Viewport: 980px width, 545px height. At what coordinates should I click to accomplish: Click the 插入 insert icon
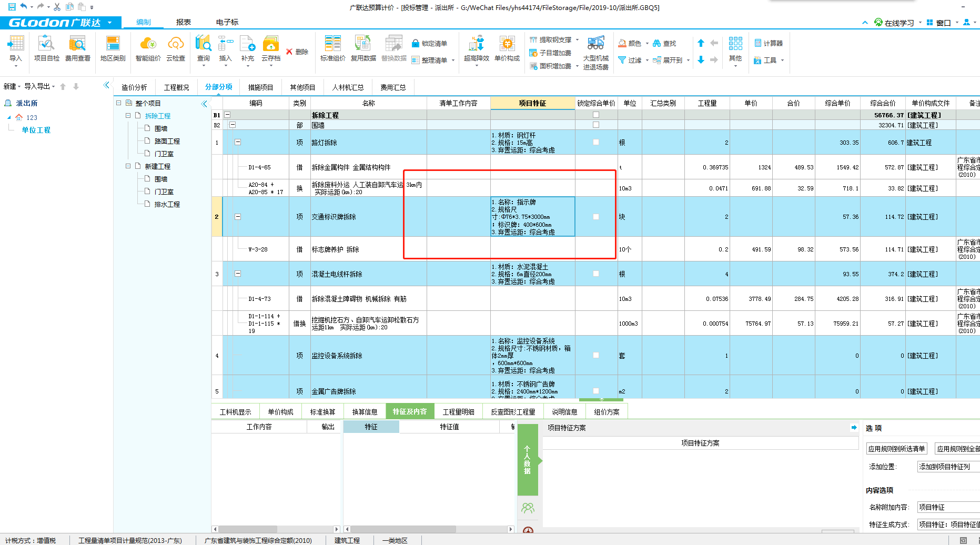pyautogui.click(x=226, y=48)
